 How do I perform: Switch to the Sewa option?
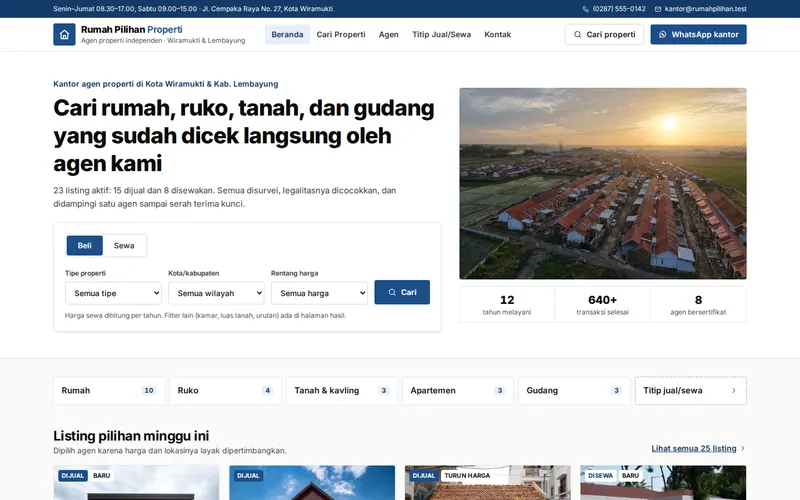tap(124, 245)
